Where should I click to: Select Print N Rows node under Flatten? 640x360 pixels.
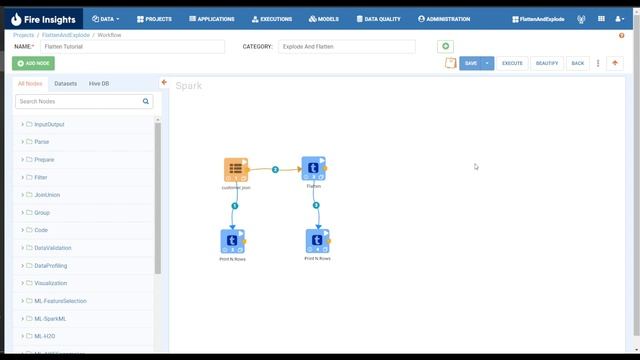click(318, 241)
